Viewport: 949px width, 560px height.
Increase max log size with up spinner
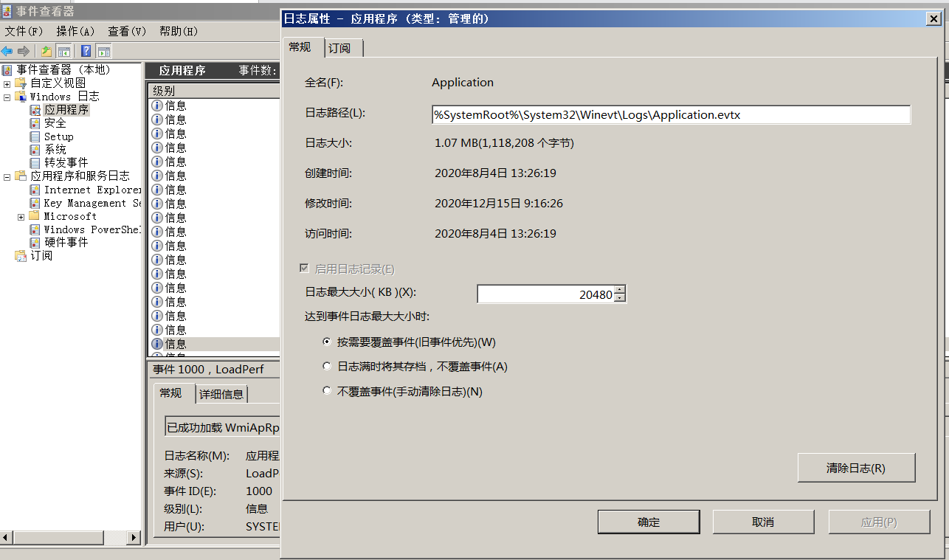coord(620,290)
